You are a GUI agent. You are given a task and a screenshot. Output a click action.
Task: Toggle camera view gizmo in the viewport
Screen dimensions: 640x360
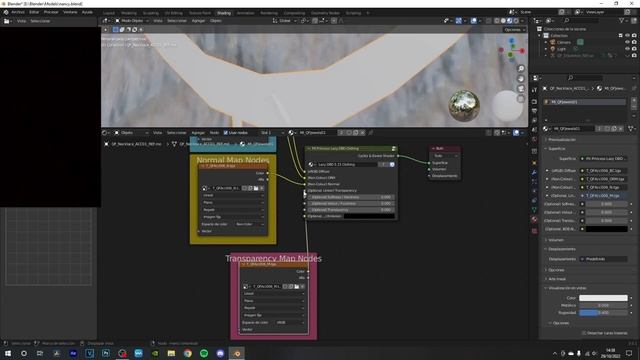[x=521, y=89]
